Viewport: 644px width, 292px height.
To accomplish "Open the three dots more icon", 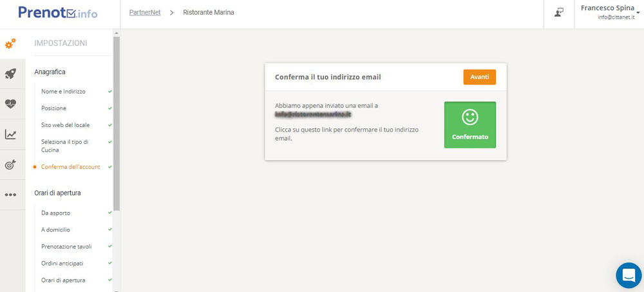I will click(x=10, y=195).
